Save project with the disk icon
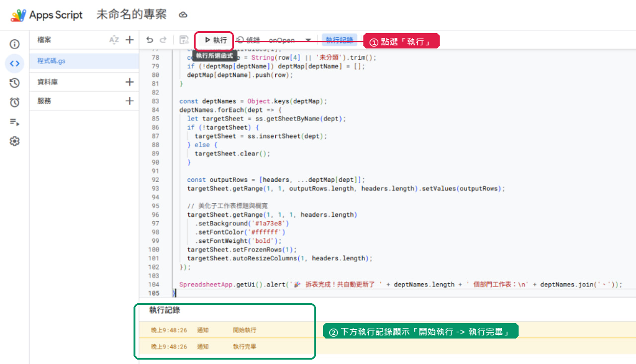This screenshot has height=364, width=636. point(184,40)
